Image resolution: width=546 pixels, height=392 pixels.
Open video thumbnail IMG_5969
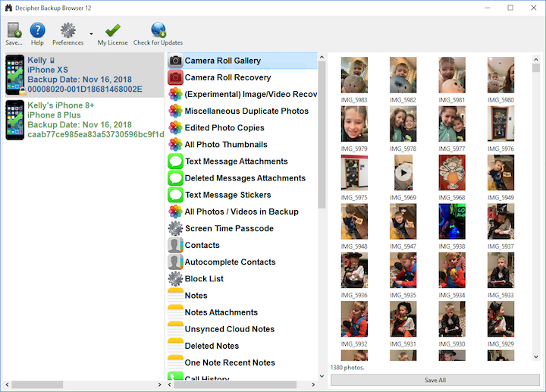(403, 173)
